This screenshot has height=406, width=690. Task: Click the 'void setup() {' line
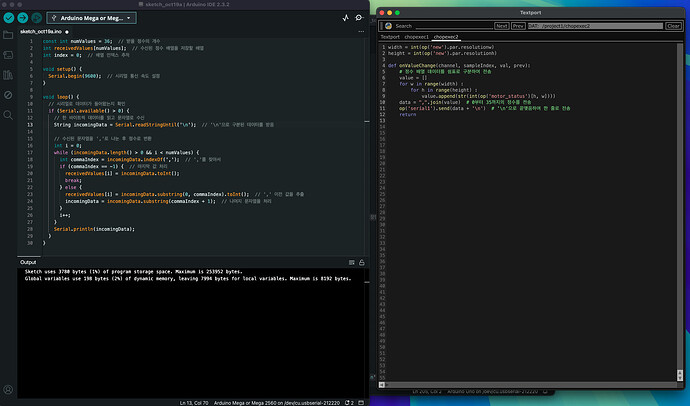62,69
